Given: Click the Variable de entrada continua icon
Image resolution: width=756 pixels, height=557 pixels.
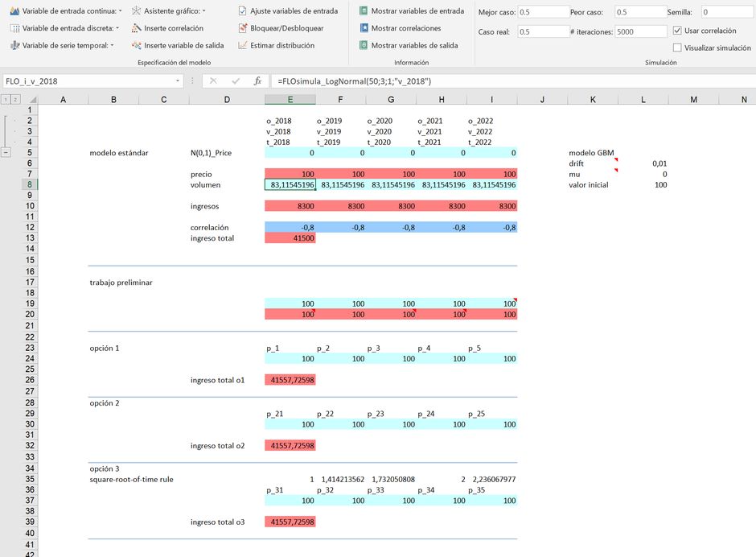Looking at the screenshot, I should (x=14, y=10).
